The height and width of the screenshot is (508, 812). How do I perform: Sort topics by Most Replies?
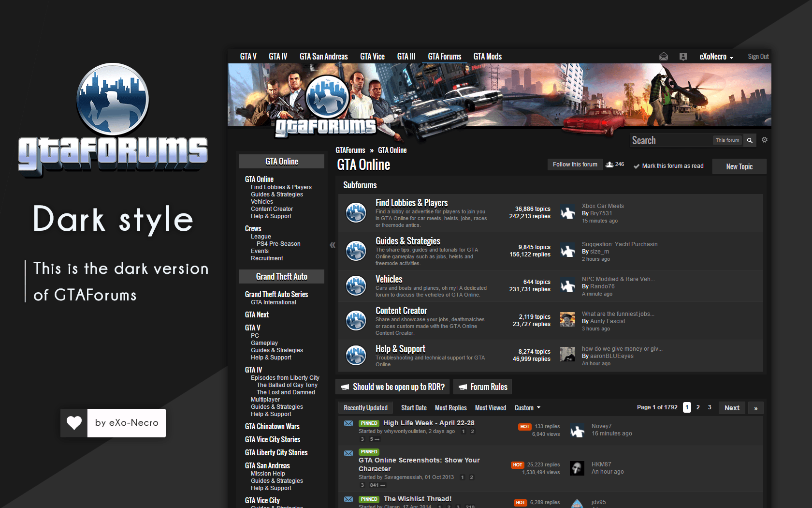point(451,408)
